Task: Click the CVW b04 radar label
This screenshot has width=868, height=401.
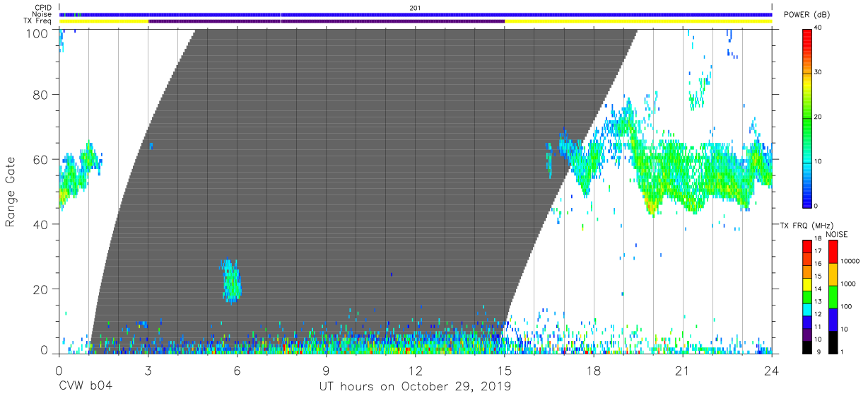Action: (86, 387)
